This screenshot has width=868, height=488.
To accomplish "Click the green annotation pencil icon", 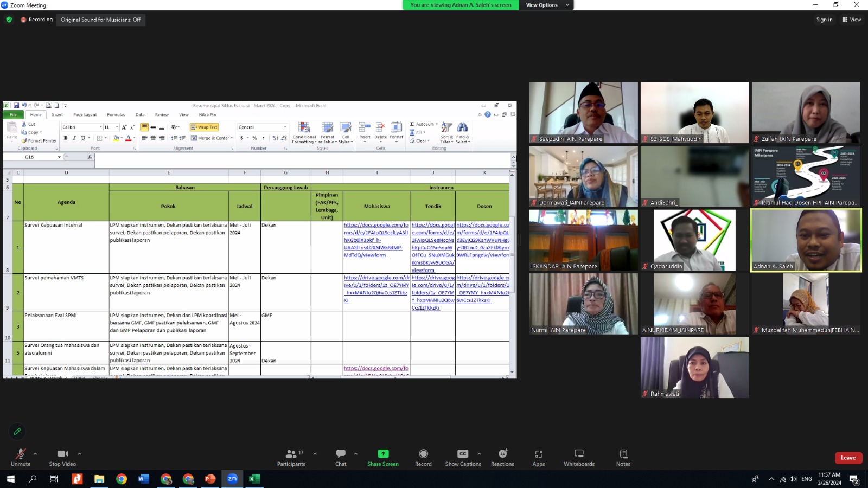I will [x=17, y=432].
